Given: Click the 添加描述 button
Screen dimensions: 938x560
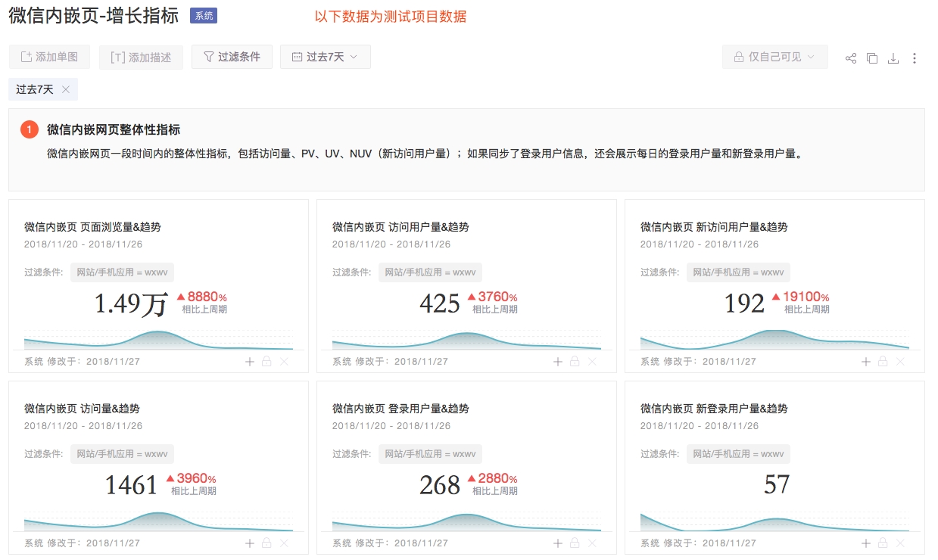Looking at the screenshot, I should 141,58.
